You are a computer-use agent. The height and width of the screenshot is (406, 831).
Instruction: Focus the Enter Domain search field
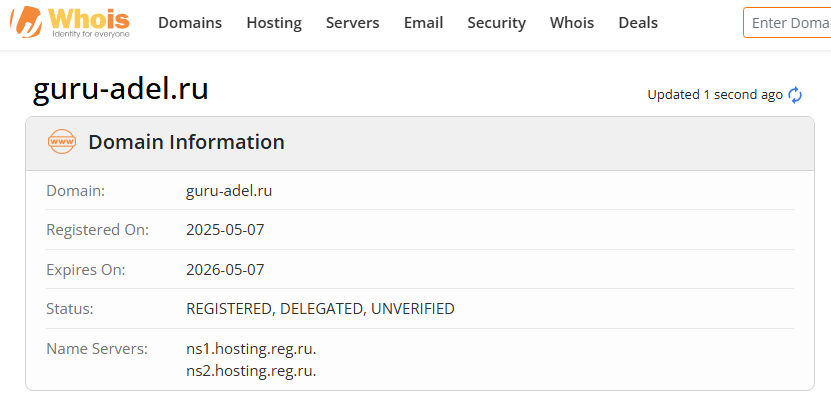coord(790,23)
